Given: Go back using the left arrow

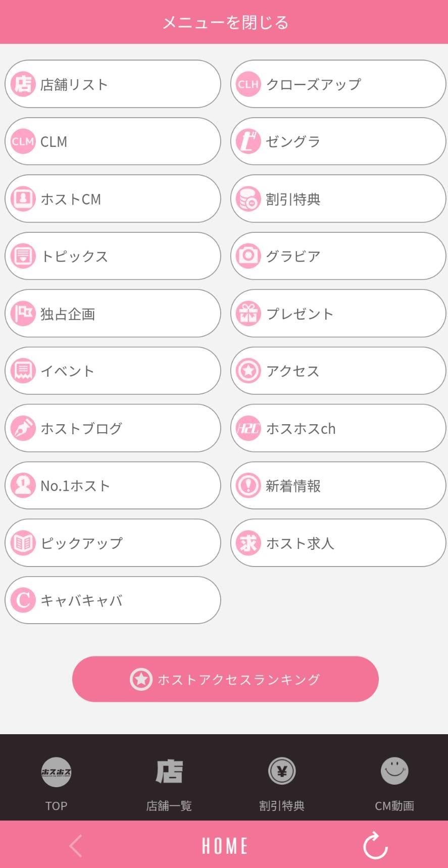Looking at the screenshot, I should [76, 846].
